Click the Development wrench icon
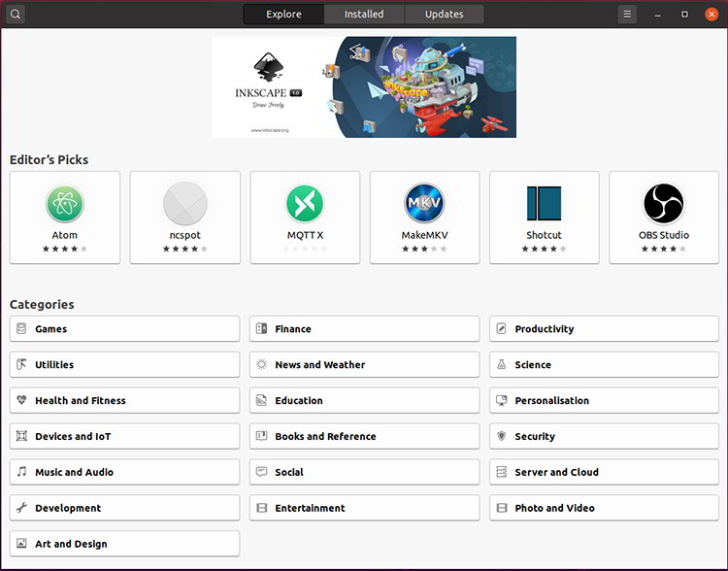This screenshot has height=571, width=728. tap(21, 507)
